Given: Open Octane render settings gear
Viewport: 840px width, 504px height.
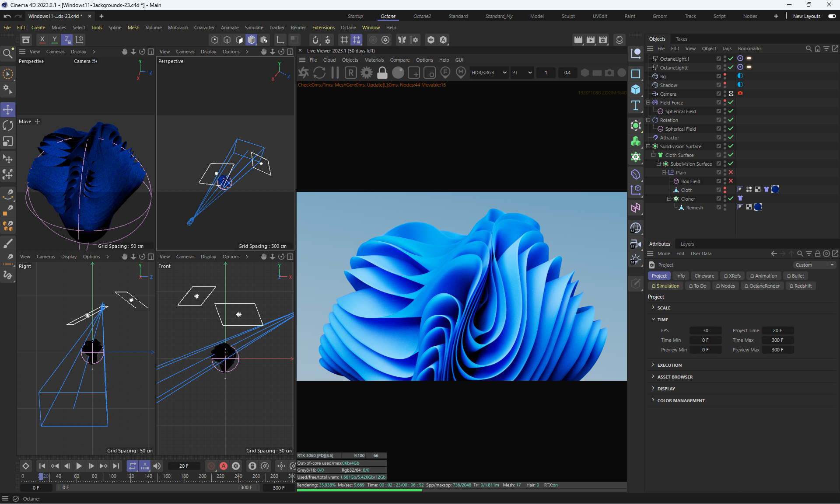Looking at the screenshot, I should point(367,73).
